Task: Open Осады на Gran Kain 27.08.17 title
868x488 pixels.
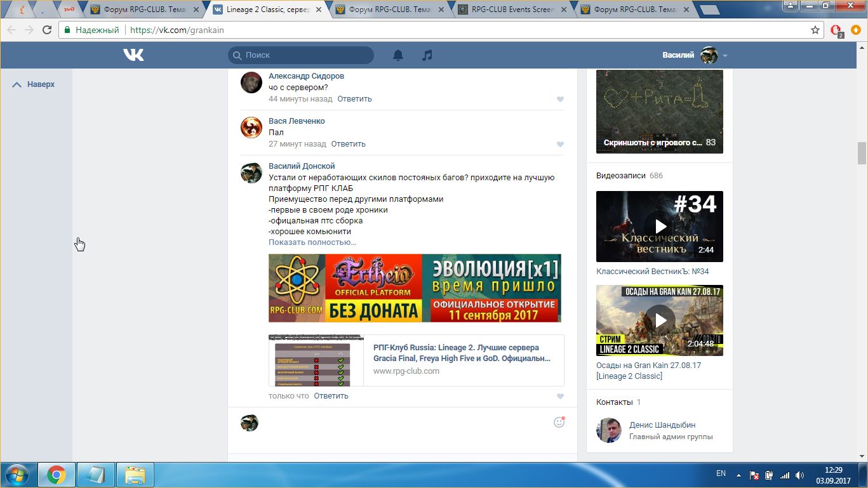Action: [x=648, y=371]
